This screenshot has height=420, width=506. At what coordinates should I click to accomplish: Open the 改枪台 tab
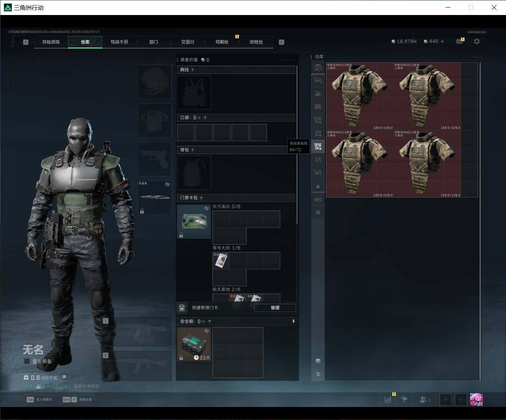coord(256,42)
